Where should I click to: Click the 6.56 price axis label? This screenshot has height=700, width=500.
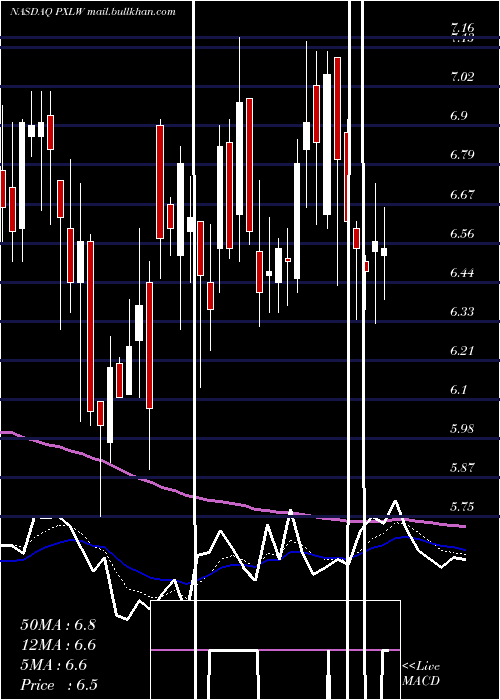tap(462, 233)
